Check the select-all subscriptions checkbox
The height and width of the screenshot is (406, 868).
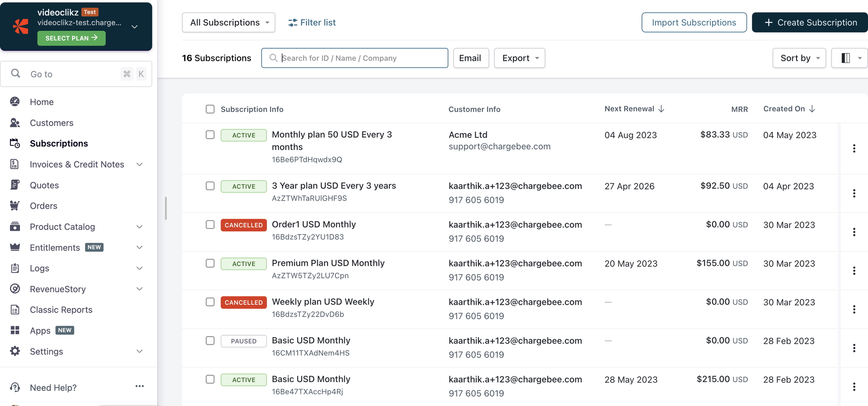210,109
